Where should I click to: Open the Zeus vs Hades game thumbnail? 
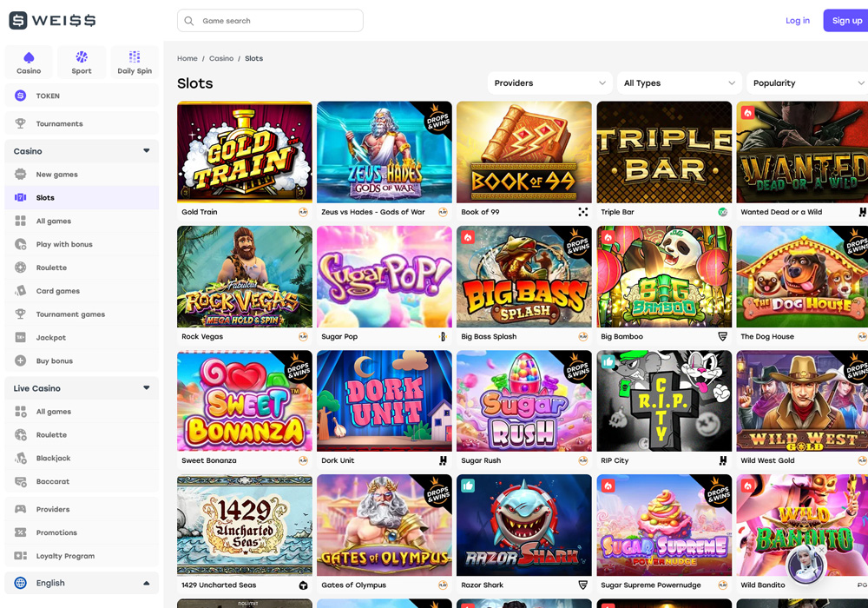385,152
